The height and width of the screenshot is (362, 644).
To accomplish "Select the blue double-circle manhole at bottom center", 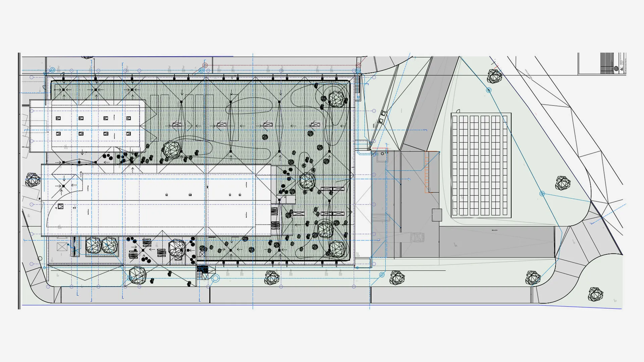I will click(x=215, y=278).
